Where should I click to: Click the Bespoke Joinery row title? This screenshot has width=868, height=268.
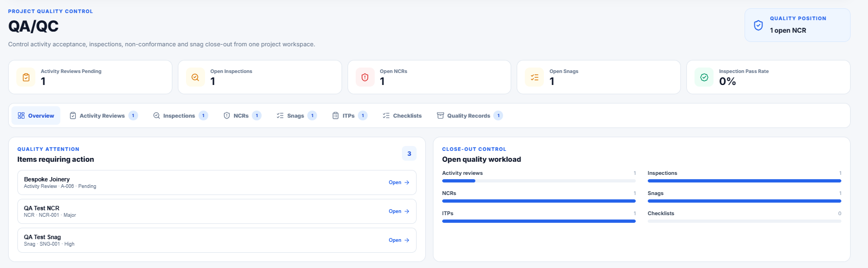click(47, 179)
